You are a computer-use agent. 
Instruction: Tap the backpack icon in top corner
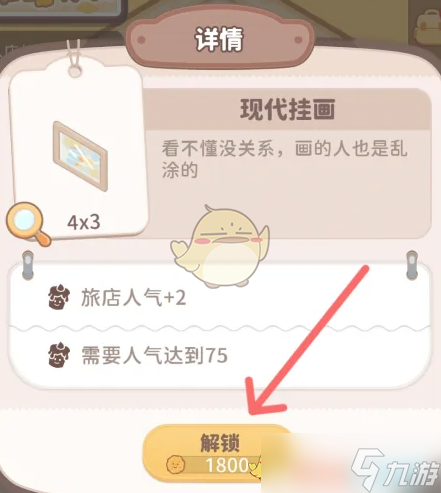pyautogui.click(x=427, y=27)
